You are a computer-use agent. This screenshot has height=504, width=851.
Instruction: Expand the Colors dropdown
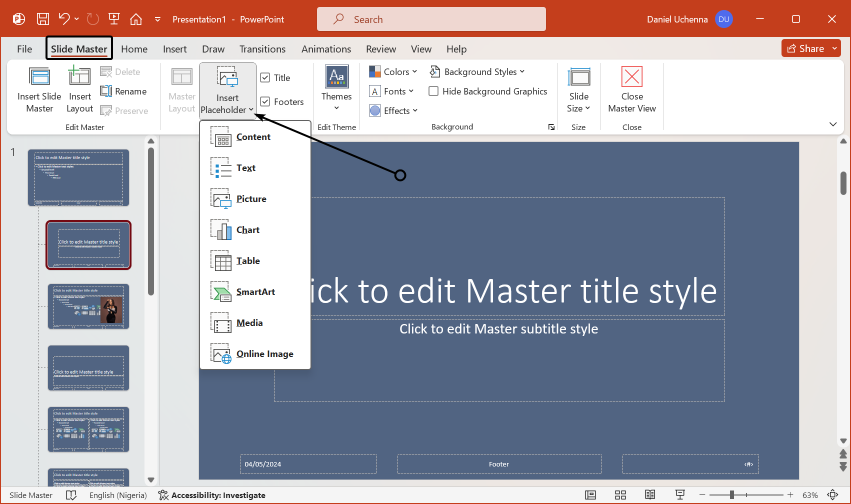393,72
